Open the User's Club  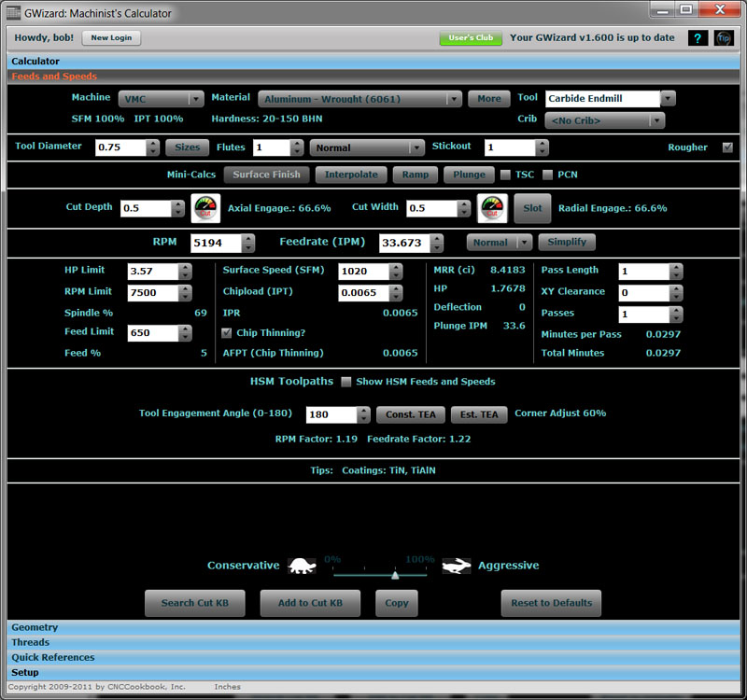(471, 38)
